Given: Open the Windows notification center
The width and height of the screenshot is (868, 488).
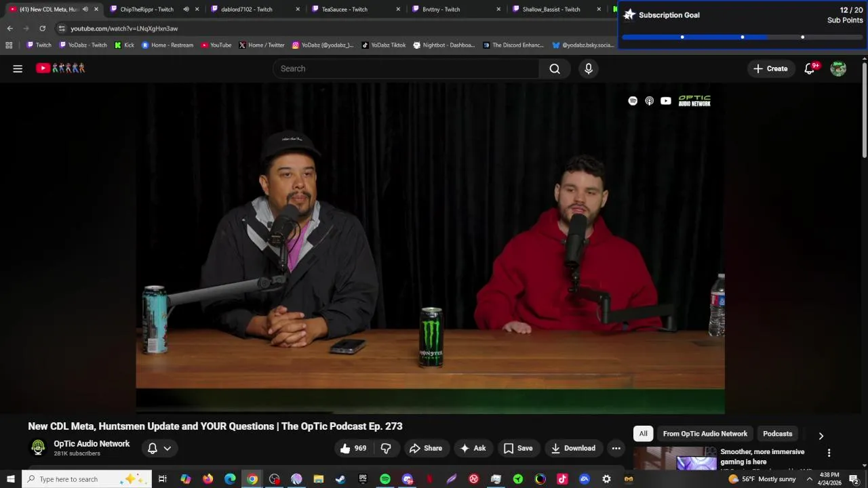Looking at the screenshot, I should tap(854, 479).
